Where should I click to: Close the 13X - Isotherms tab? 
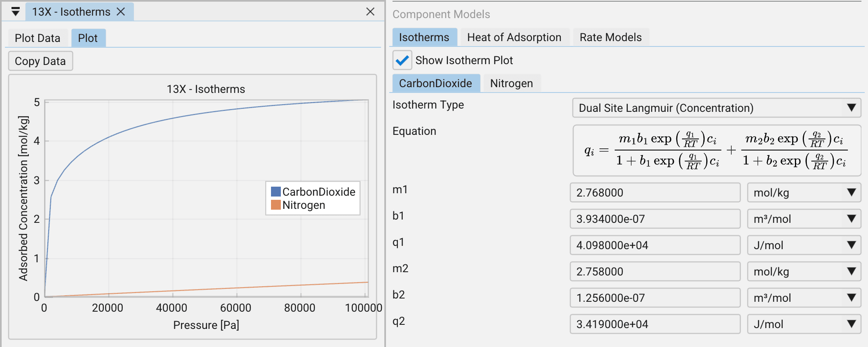(x=121, y=12)
